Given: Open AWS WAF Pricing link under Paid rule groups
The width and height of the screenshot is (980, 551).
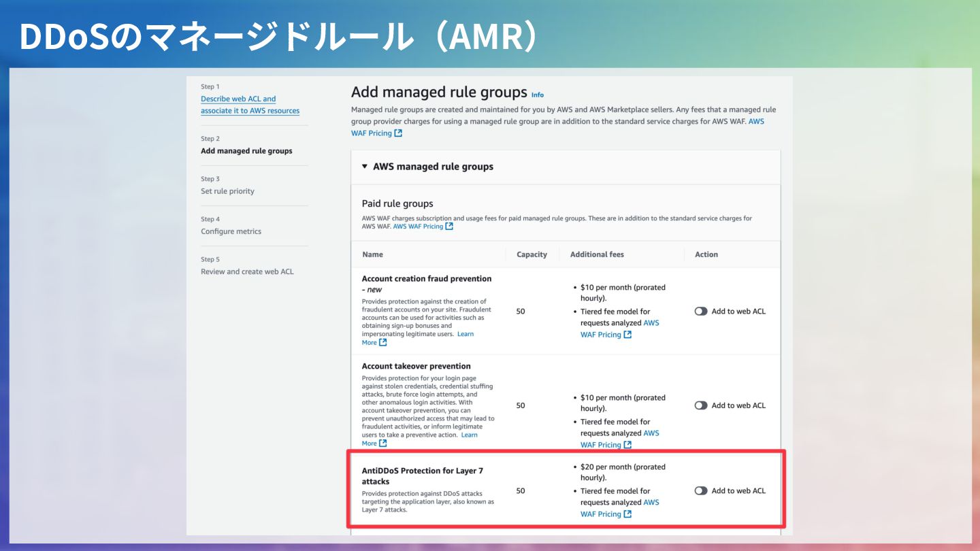Looking at the screenshot, I should pyautogui.click(x=418, y=226).
